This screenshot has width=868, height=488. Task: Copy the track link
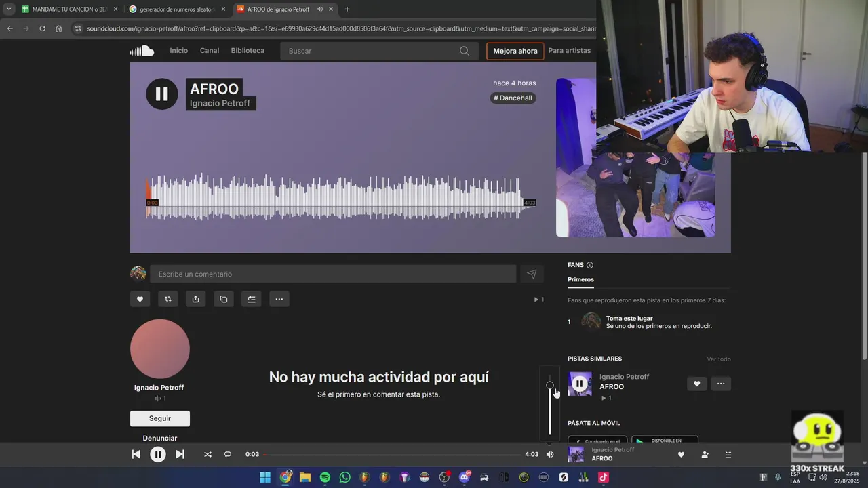click(x=224, y=299)
